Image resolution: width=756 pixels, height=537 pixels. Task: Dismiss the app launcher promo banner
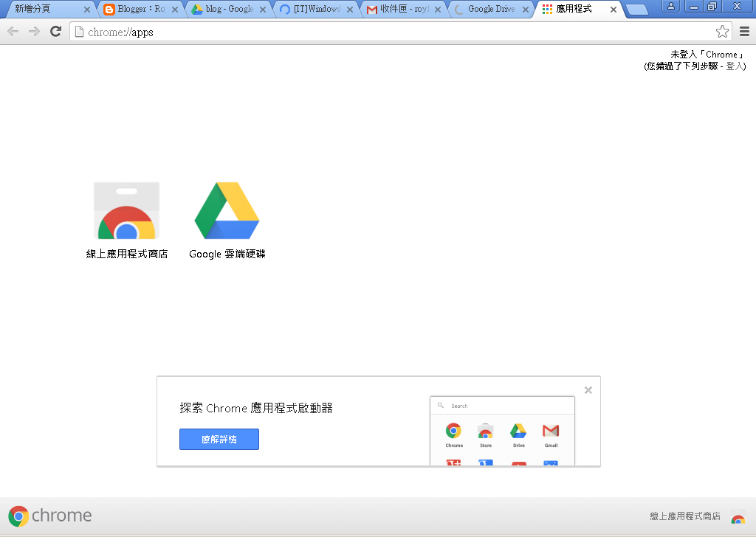click(x=588, y=390)
